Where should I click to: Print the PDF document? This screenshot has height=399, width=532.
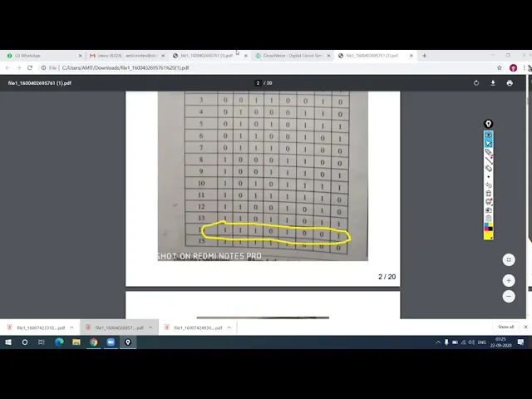click(510, 83)
